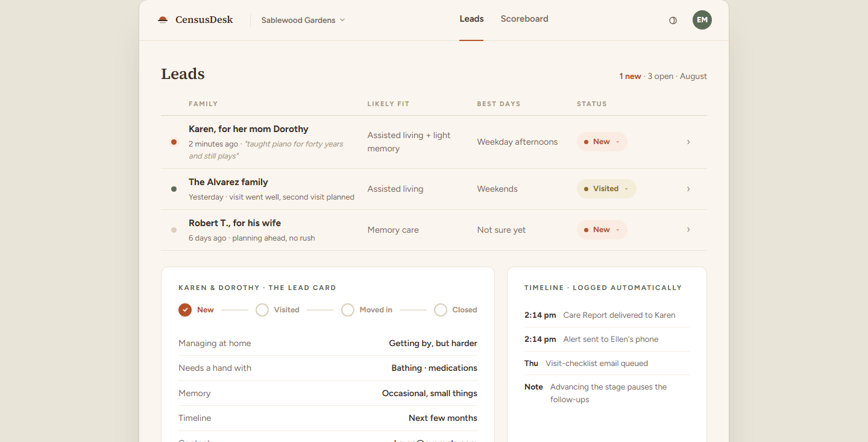Click the Family column header
This screenshot has width=868, height=442.
pos(203,104)
